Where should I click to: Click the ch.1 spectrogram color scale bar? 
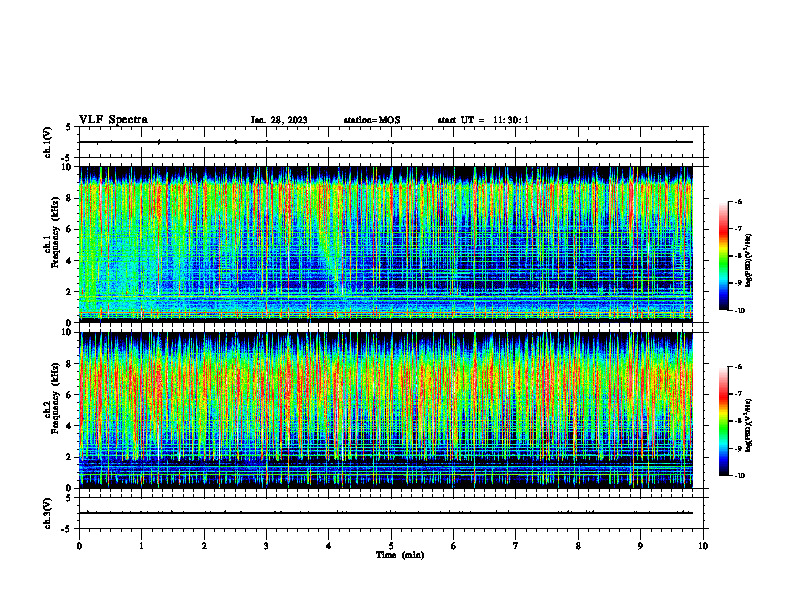coord(723,256)
